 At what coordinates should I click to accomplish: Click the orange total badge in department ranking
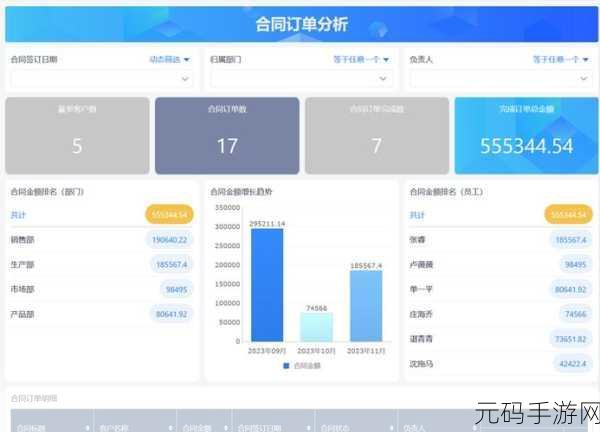[x=169, y=215]
